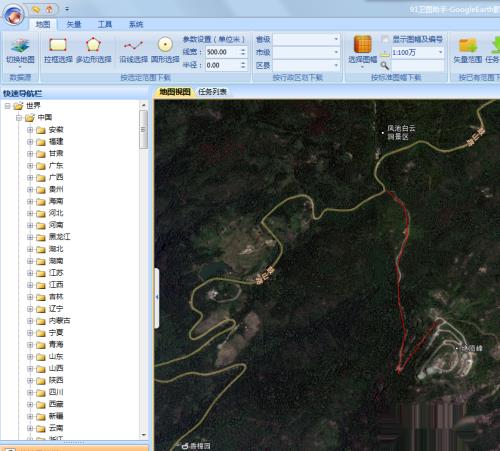
Task: Collapse the 中国 tree node
Action: pyautogui.click(x=19, y=118)
